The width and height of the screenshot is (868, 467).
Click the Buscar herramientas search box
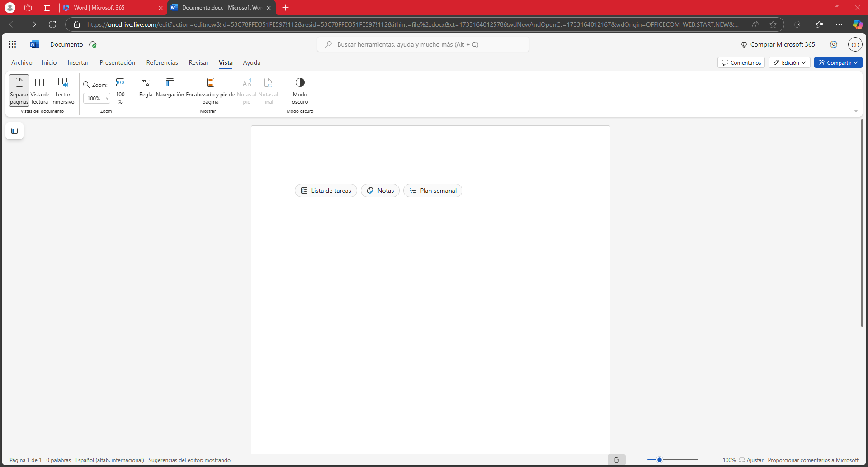coord(423,45)
